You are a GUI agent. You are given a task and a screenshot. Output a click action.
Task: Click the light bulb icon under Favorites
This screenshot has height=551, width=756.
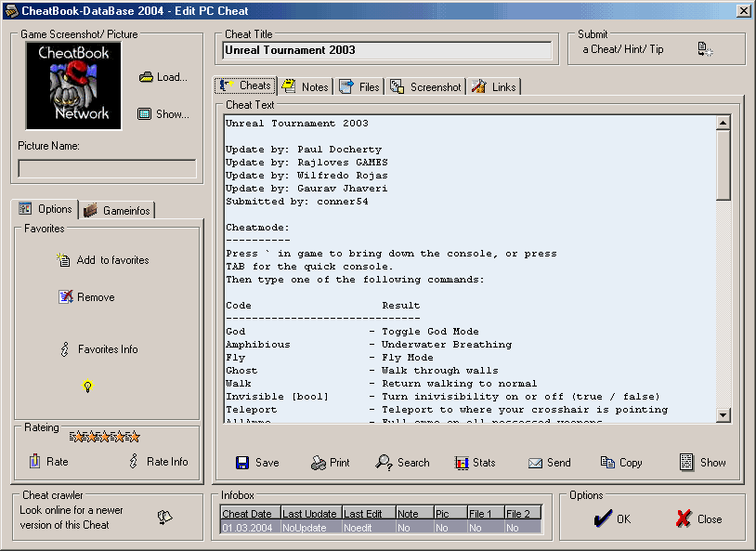point(88,387)
